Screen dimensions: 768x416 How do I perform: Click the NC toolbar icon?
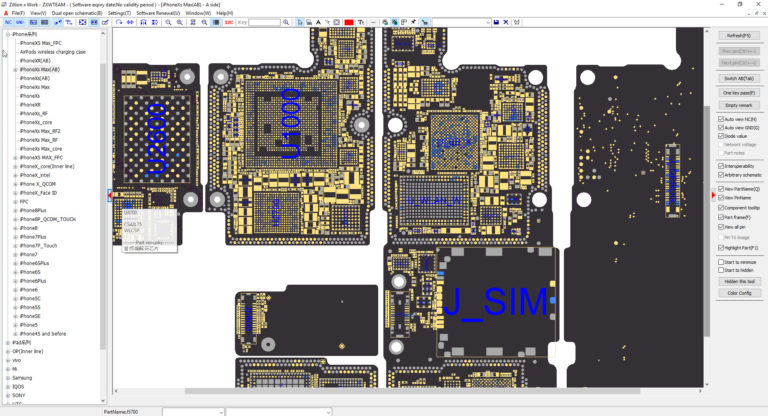click(8, 22)
